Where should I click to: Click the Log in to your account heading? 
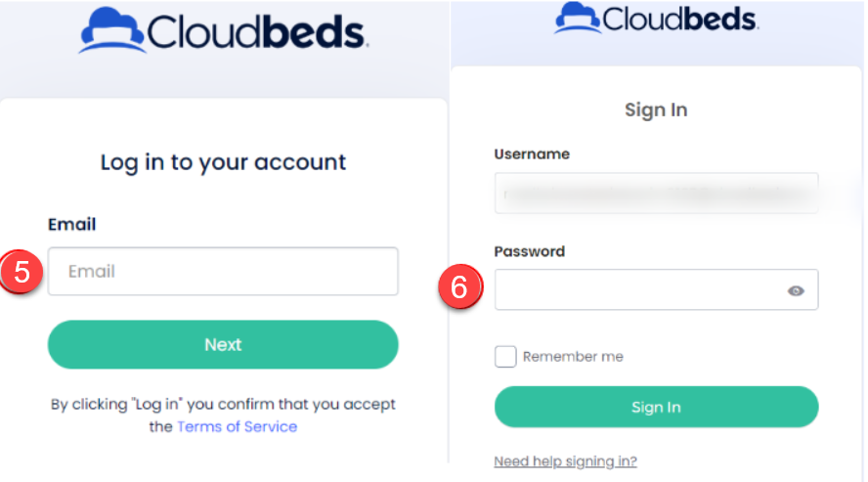coord(223,161)
